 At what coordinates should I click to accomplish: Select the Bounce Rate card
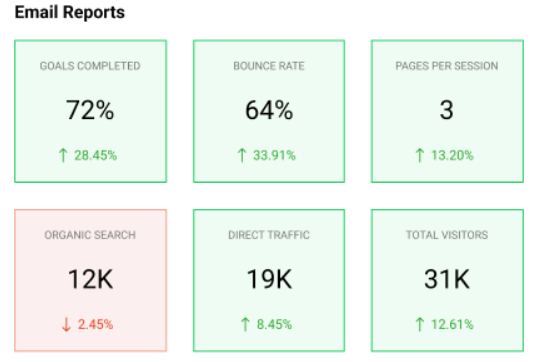[x=269, y=111]
